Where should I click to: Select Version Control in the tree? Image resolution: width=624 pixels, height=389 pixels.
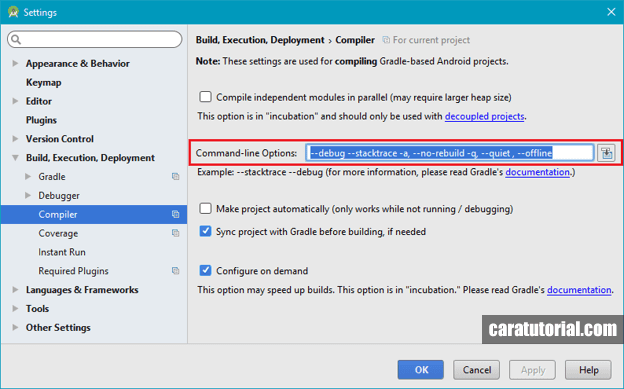(60, 139)
